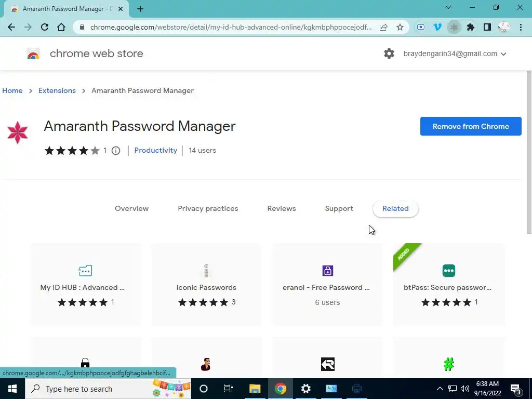Image resolution: width=532 pixels, height=399 pixels.
Task: Go to Home breadcrumb link
Action: 12,90
